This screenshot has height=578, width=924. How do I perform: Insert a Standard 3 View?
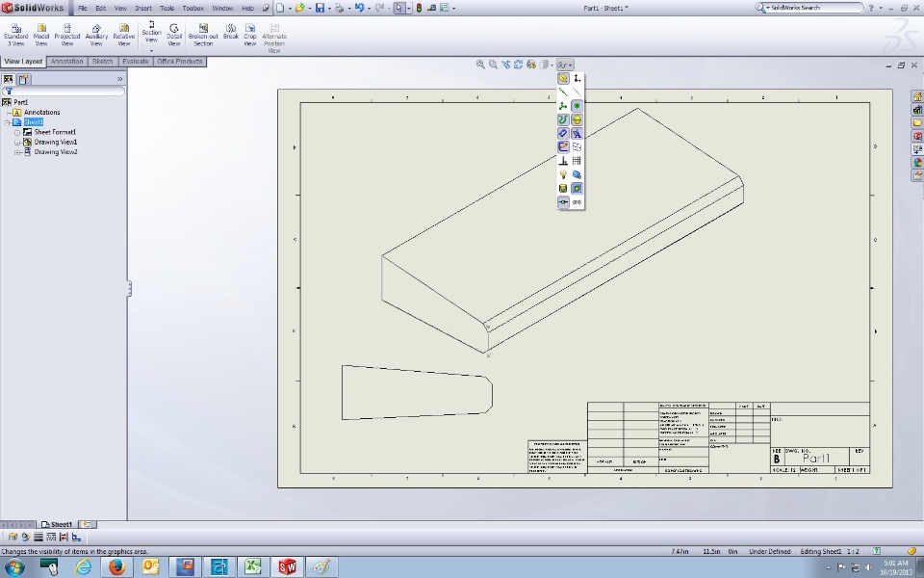coord(16,35)
